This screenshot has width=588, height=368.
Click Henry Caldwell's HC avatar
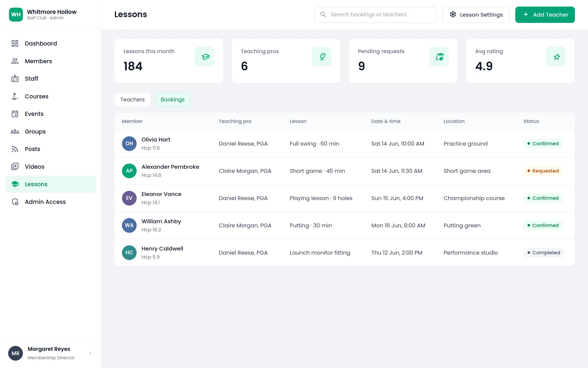[129, 253]
